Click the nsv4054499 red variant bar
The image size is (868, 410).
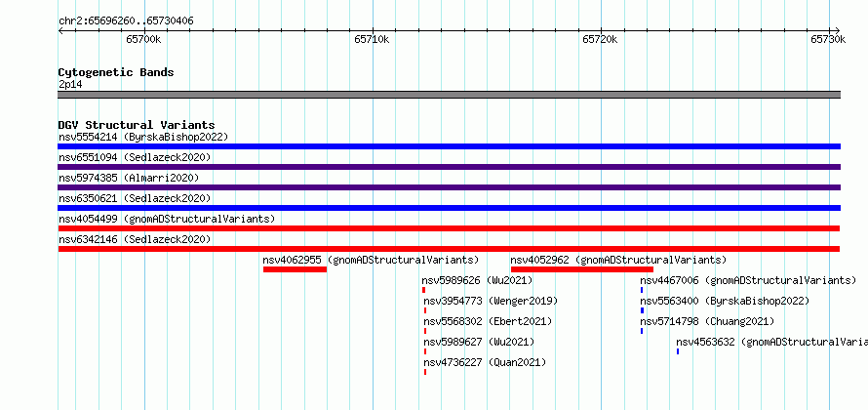point(449,228)
